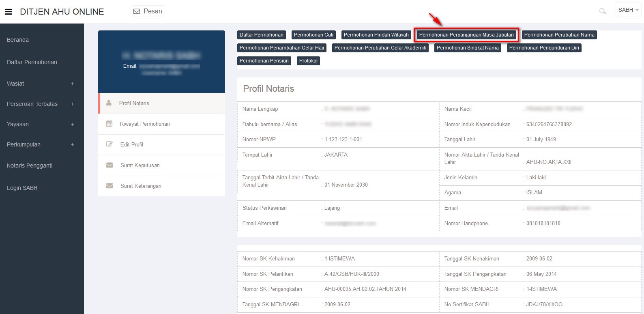Click the search magnifier icon

tap(603, 11)
